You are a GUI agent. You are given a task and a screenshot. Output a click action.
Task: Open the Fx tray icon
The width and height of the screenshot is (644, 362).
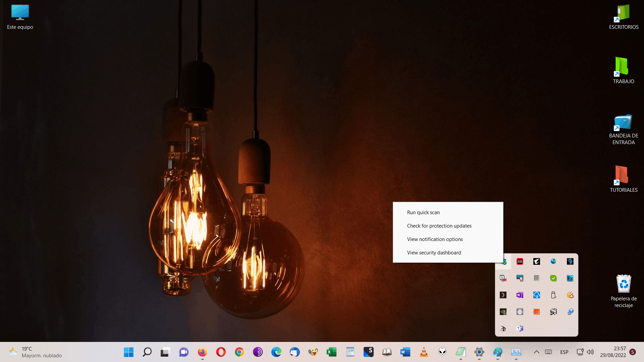click(x=570, y=278)
